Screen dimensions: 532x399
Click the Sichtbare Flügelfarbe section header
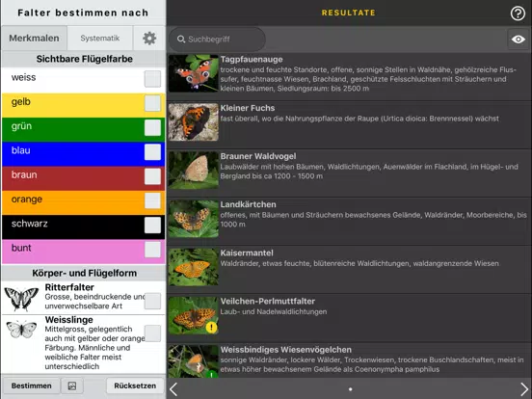84,59
